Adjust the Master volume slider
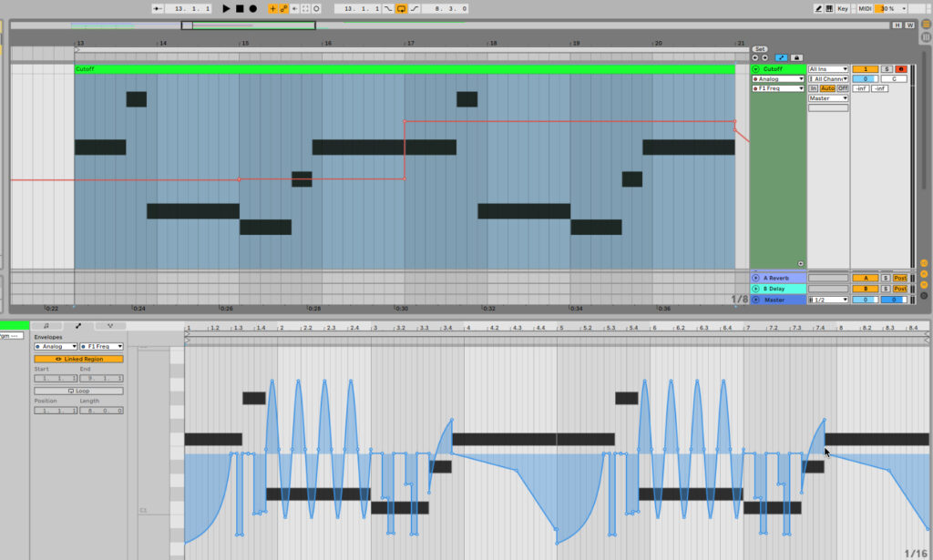 [866, 300]
